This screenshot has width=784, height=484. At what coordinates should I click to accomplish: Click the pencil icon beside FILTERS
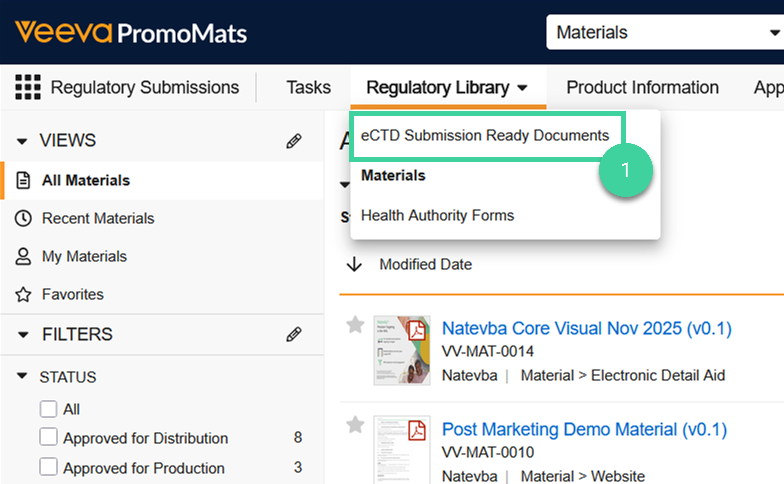pos(293,335)
